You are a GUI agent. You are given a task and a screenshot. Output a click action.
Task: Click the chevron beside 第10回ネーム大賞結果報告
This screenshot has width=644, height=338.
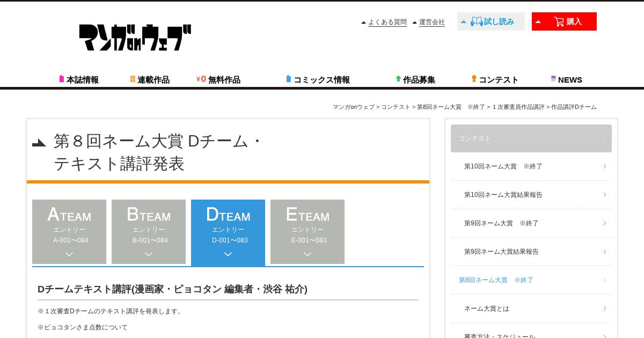tap(604, 195)
